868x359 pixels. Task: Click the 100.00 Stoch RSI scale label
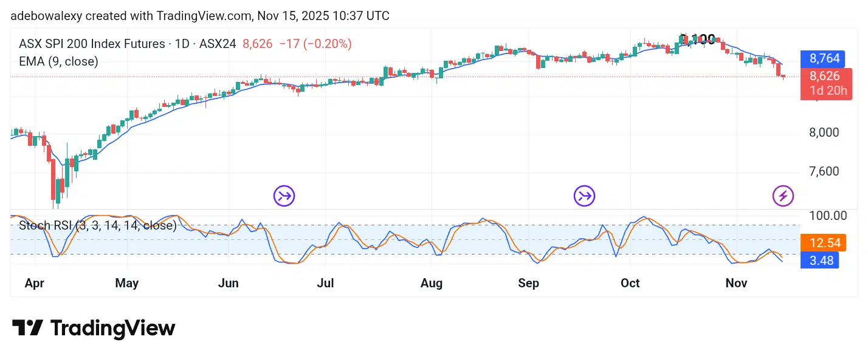(827, 216)
